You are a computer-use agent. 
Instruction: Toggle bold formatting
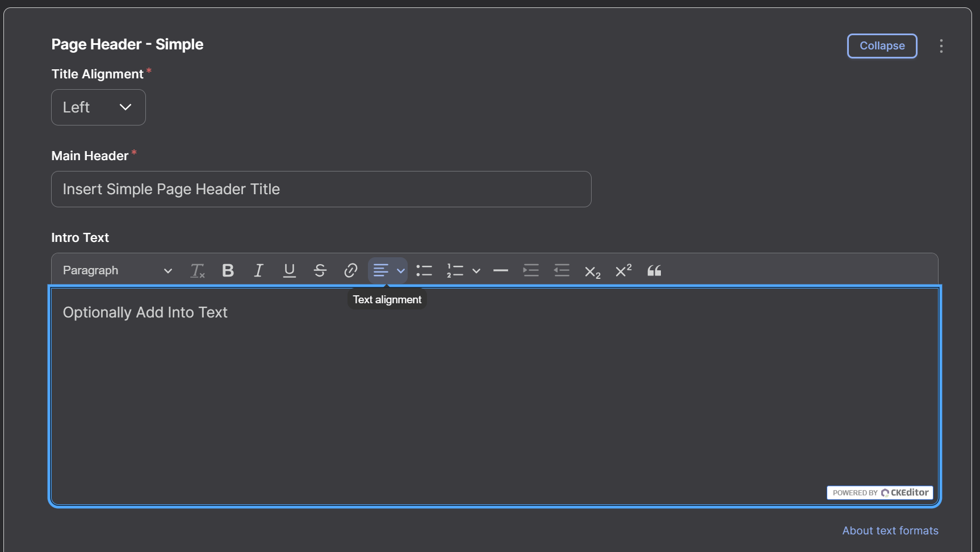tap(228, 271)
